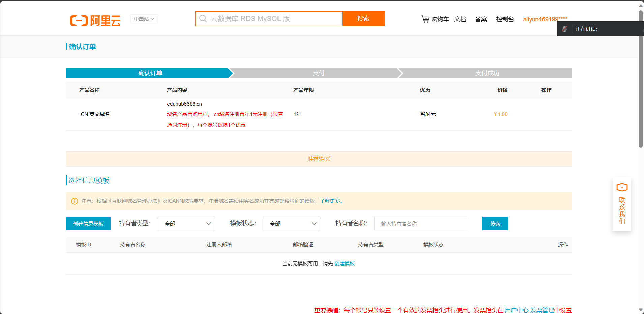Image resolution: width=644 pixels, height=314 pixels.
Task: Open the 文档 menu item
Action: pos(460,19)
